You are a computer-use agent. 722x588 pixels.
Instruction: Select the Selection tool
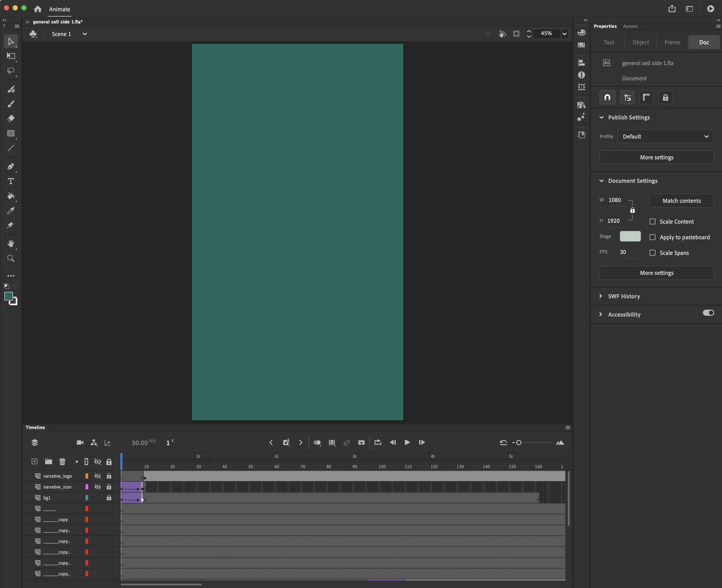pyautogui.click(x=11, y=41)
